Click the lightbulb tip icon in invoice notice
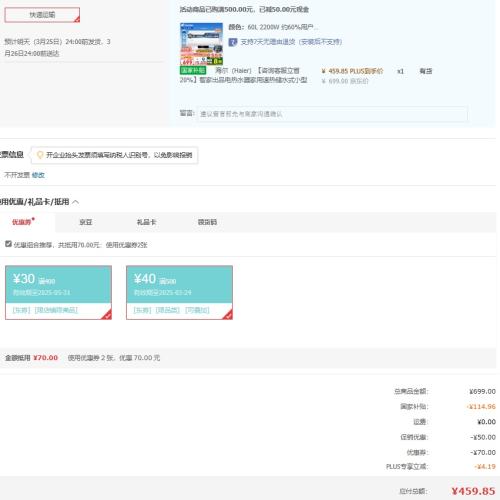This screenshot has width=500, height=500. click(x=40, y=155)
